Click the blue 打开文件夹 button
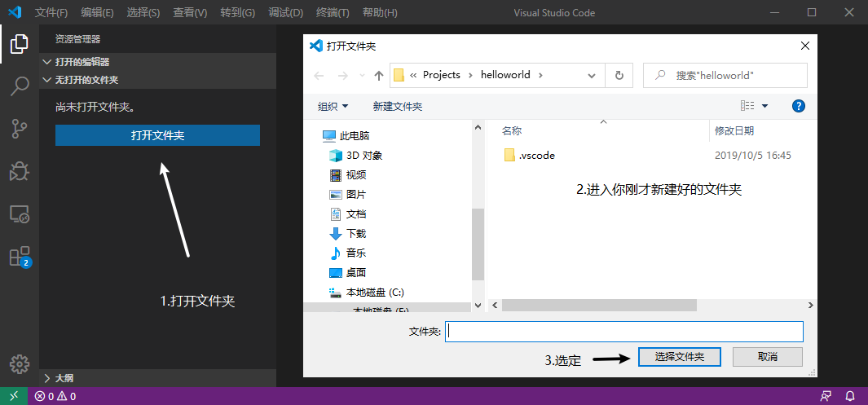868x405 pixels. pos(158,135)
